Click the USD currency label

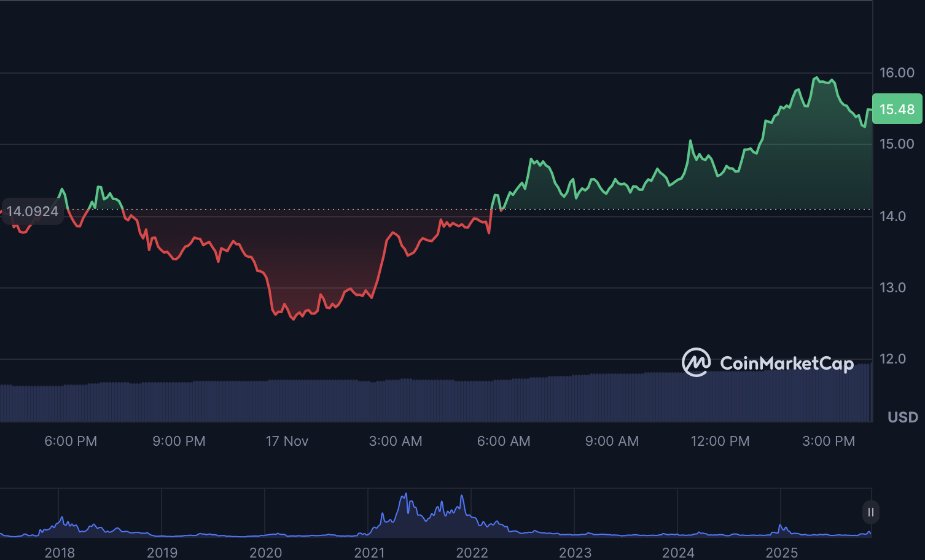click(902, 418)
